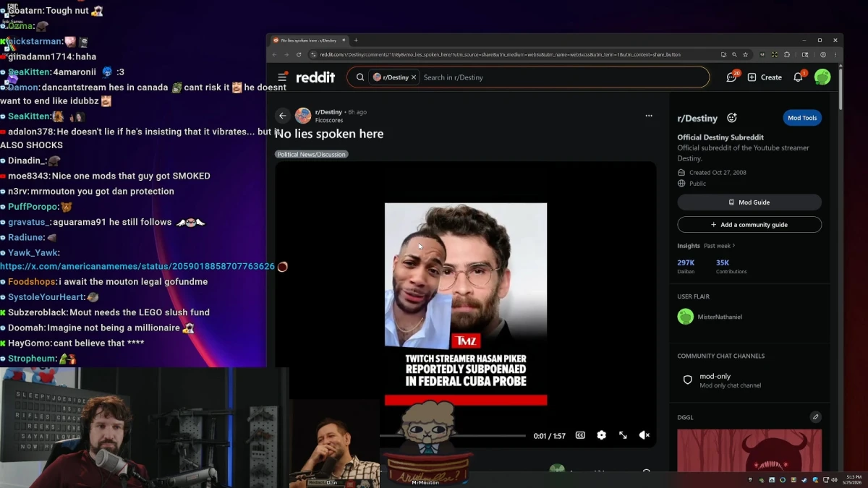868x488 pixels.
Task: Open the Mod Guide
Action: click(749, 202)
